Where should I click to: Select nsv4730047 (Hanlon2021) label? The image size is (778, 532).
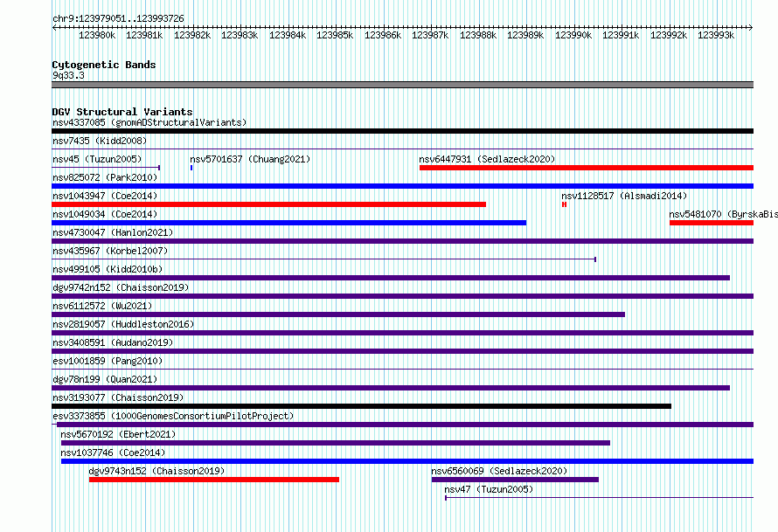pyautogui.click(x=113, y=232)
